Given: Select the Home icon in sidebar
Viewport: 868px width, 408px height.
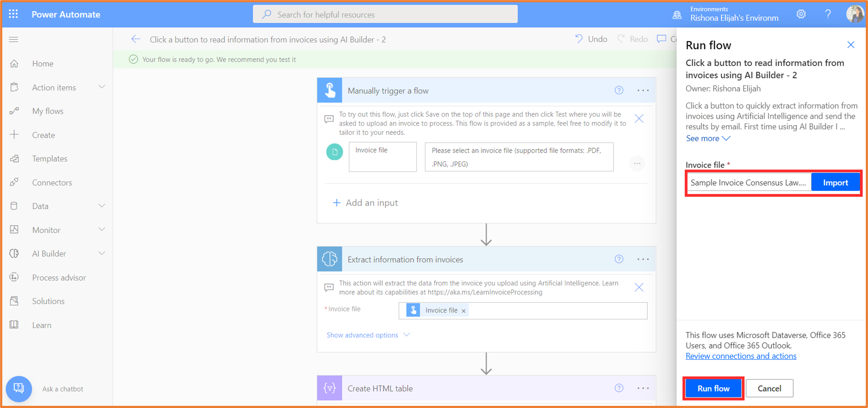Looking at the screenshot, I should [14, 63].
